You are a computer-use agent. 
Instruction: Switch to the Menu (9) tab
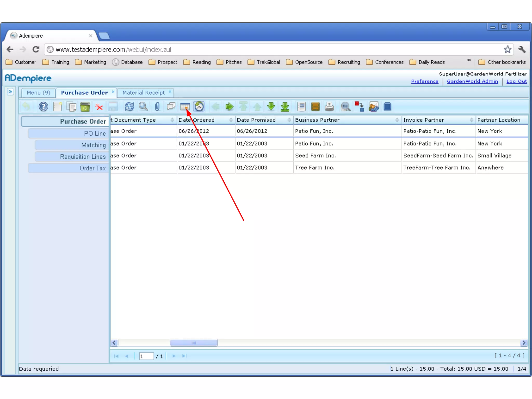click(x=38, y=93)
